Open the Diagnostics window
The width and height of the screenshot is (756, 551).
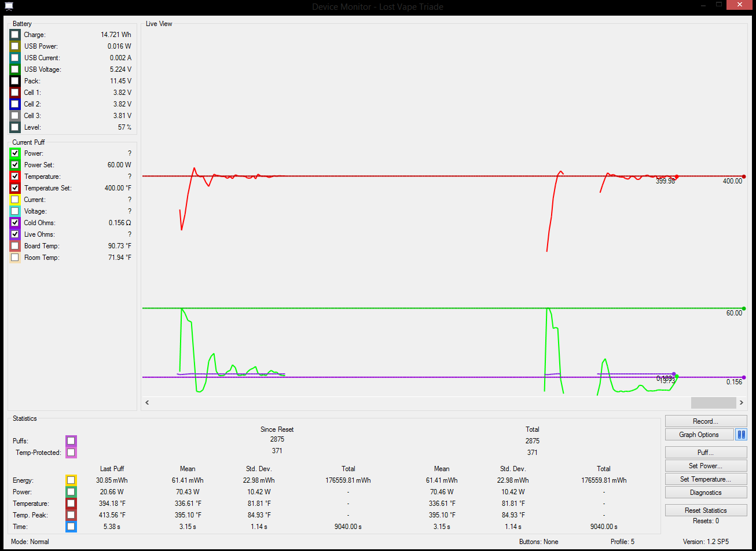tap(706, 493)
